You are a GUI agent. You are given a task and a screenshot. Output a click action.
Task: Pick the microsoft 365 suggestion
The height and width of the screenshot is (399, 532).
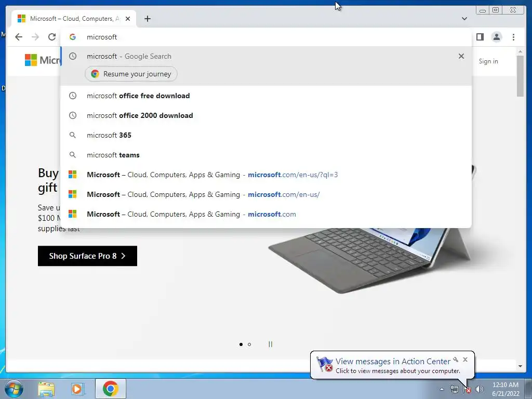(266, 135)
